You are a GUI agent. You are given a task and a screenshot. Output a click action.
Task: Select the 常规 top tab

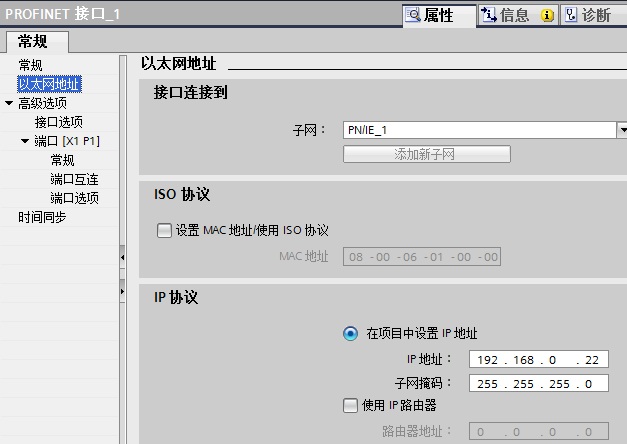37,42
